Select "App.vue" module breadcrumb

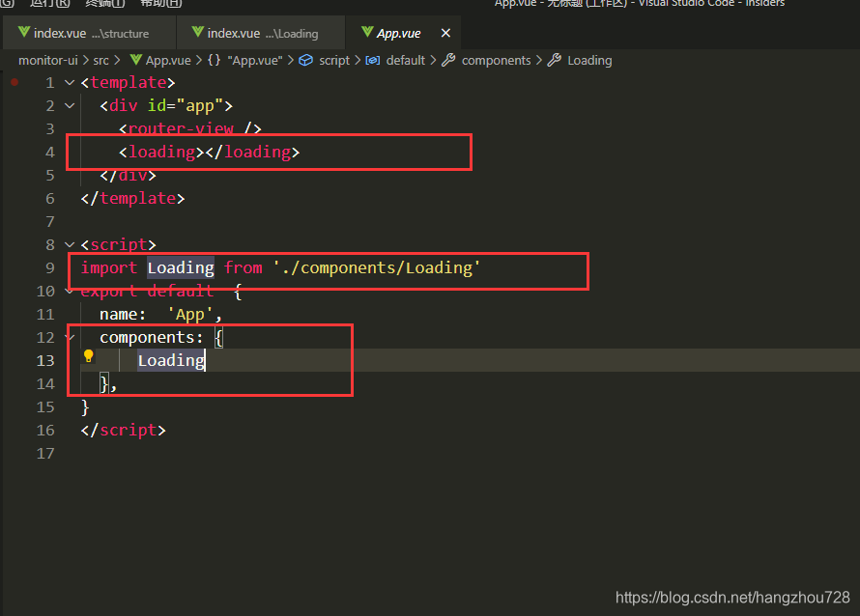point(255,60)
